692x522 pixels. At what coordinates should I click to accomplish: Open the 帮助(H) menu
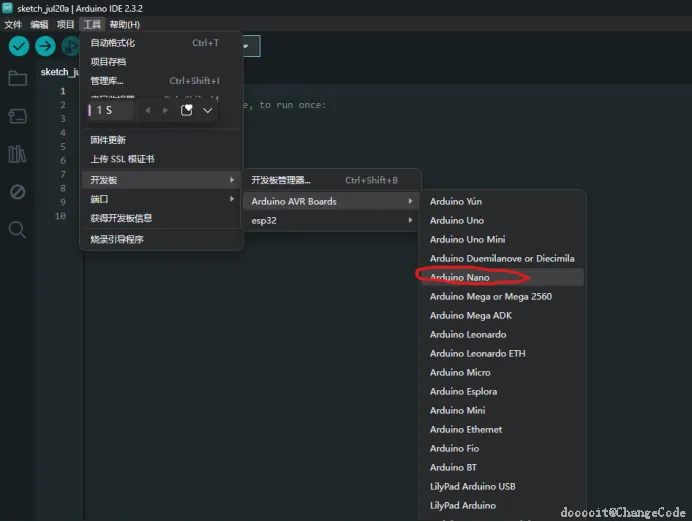coord(125,24)
